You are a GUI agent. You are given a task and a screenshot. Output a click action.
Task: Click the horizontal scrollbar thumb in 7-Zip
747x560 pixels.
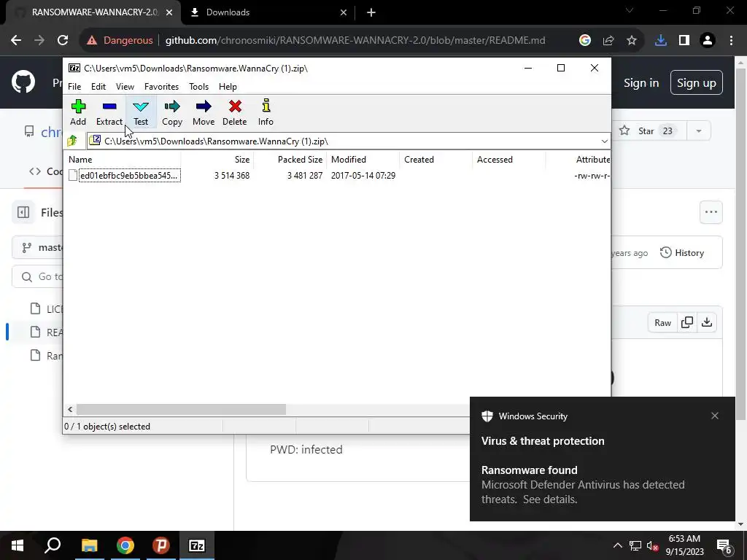click(x=181, y=410)
